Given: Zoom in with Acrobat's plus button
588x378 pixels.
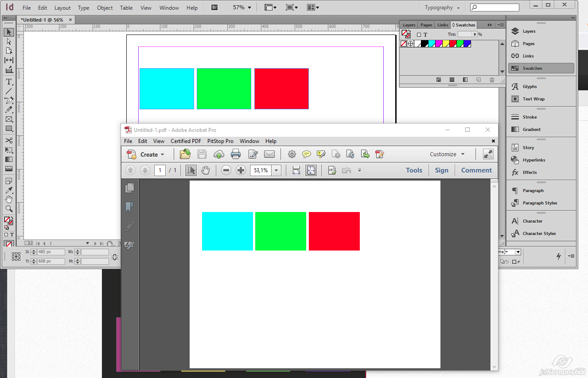Looking at the screenshot, I should tap(241, 170).
